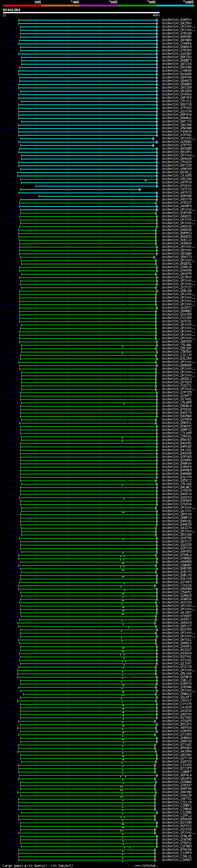Select UniRef100_A7NHQ0 label

click(x=176, y=558)
